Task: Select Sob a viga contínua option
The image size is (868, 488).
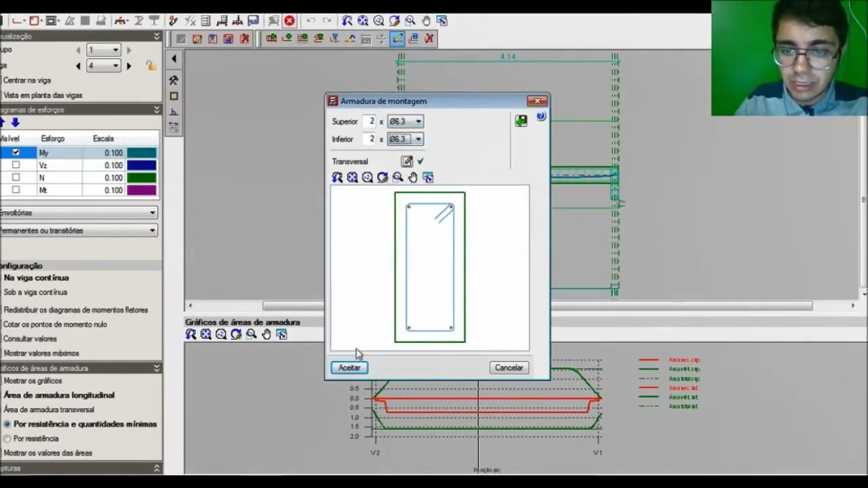Action: (35, 292)
